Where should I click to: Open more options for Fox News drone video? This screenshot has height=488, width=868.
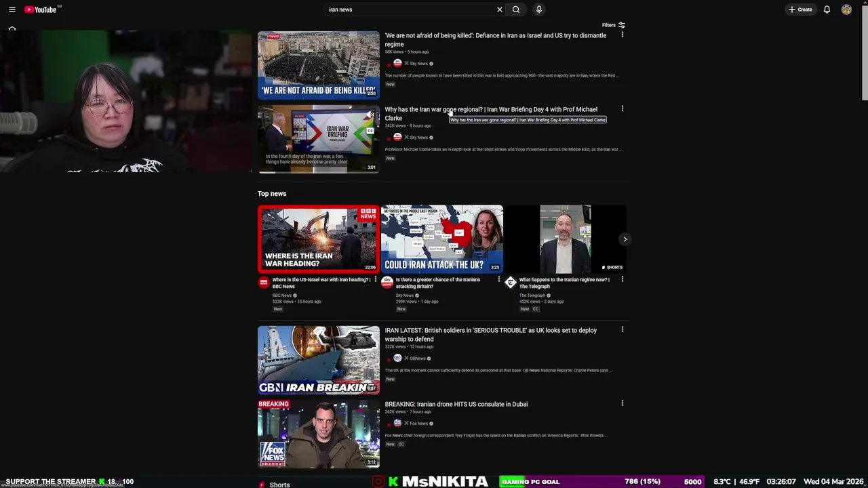(x=622, y=403)
